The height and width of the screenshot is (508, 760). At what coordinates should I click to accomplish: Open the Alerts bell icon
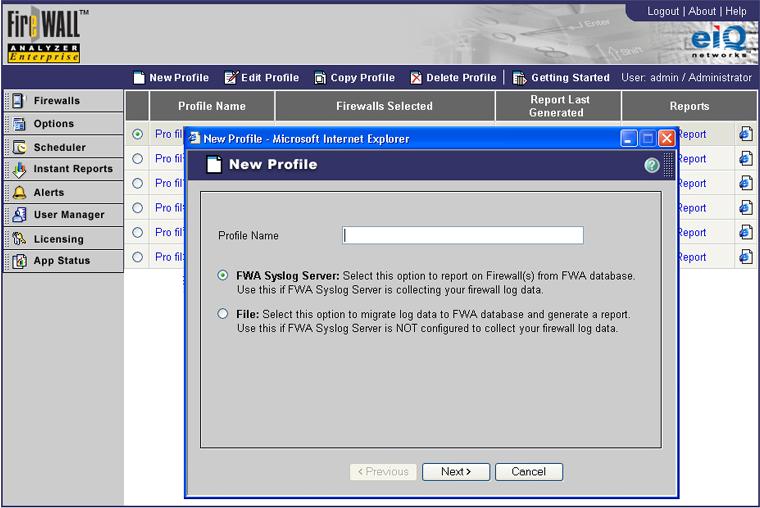pyautogui.click(x=17, y=192)
